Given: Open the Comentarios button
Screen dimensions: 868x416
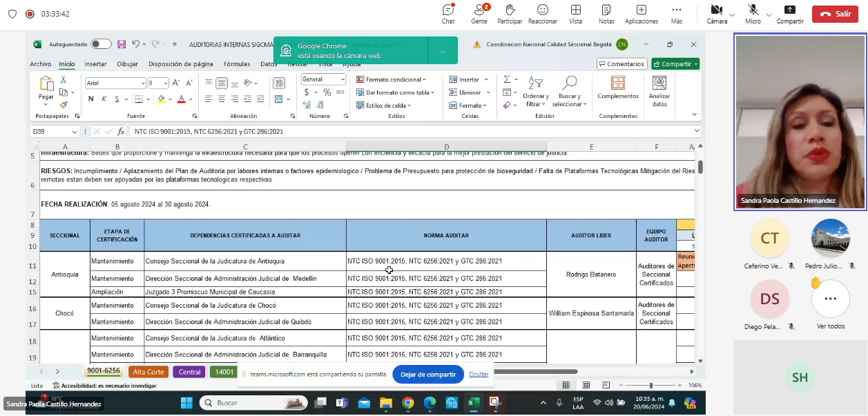Looking at the screenshot, I should tap(621, 64).
